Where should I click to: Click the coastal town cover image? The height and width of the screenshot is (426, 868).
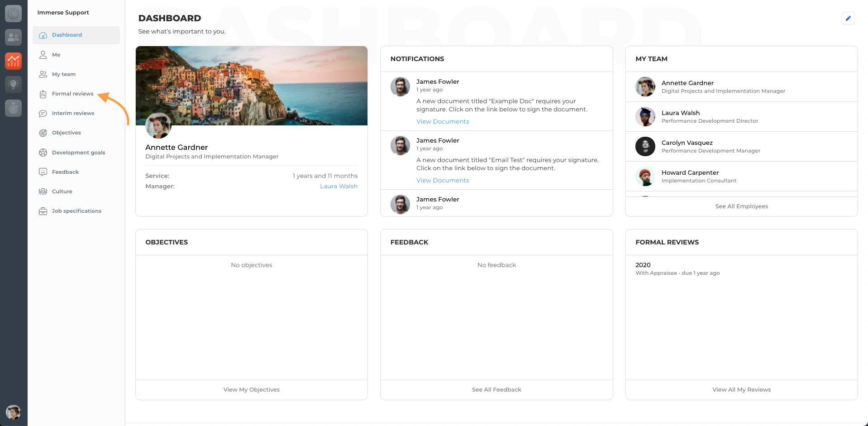(x=252, y=86)
